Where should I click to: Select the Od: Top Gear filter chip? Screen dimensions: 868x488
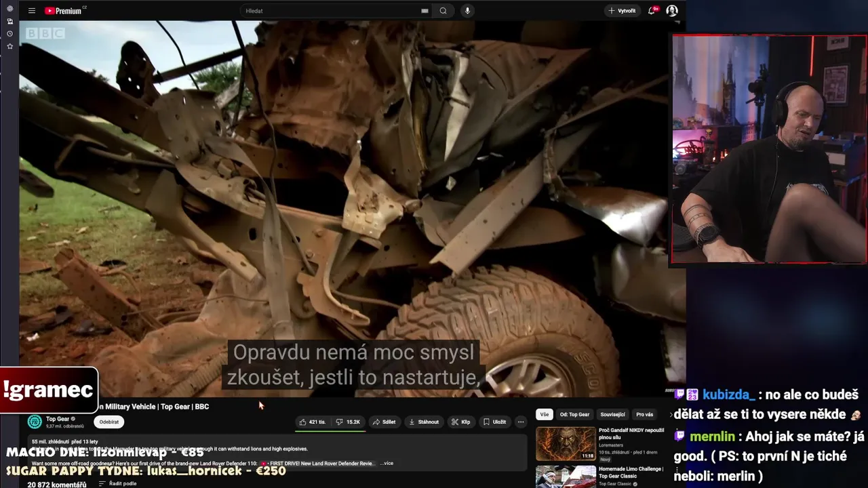(574, 414)
